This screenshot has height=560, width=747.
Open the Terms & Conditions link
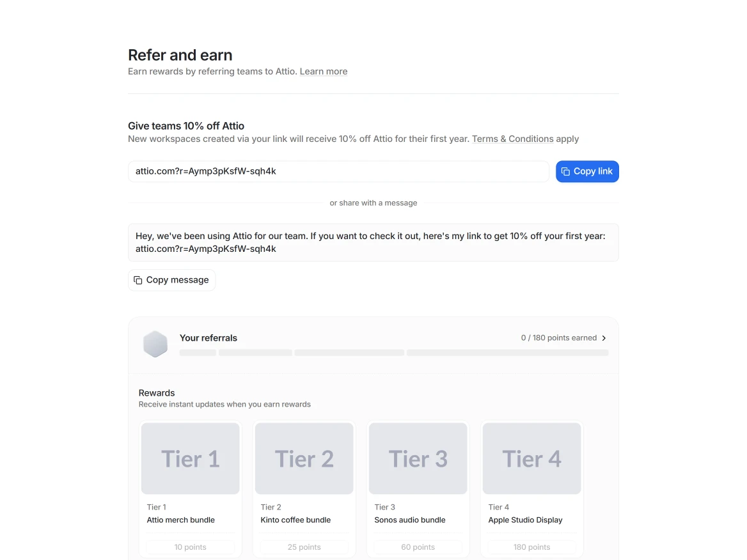pyautogui.click(x=512, y=139)
